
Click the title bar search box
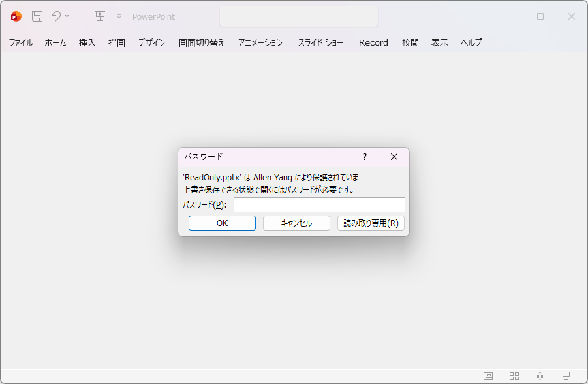pos(299,16)
